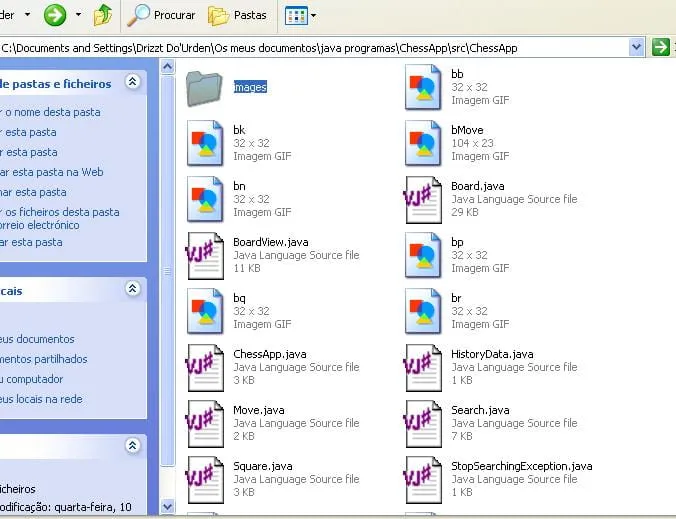This screenshot has height=519, width=676.
Task: Open the Back history dropdown arrow
Action: 28,15
